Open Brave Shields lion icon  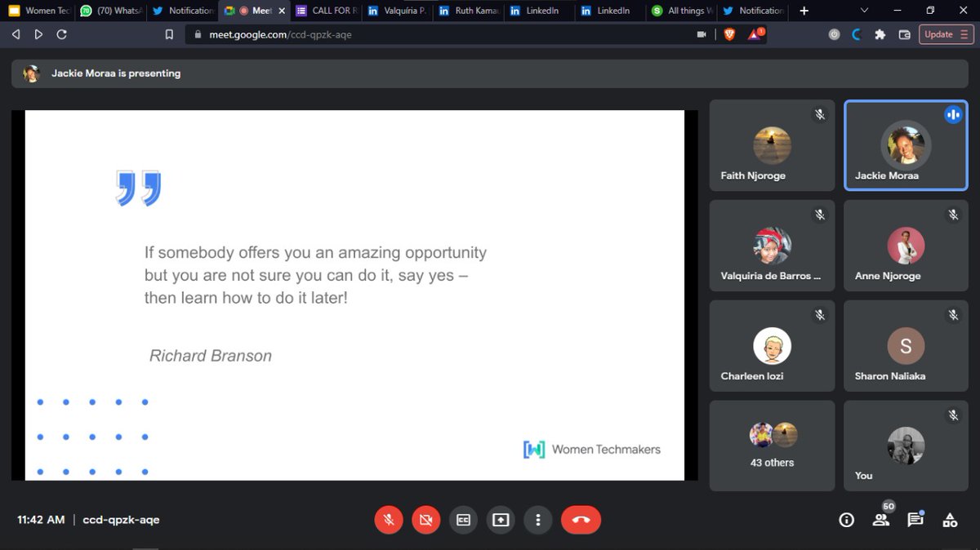coord(729,34)
